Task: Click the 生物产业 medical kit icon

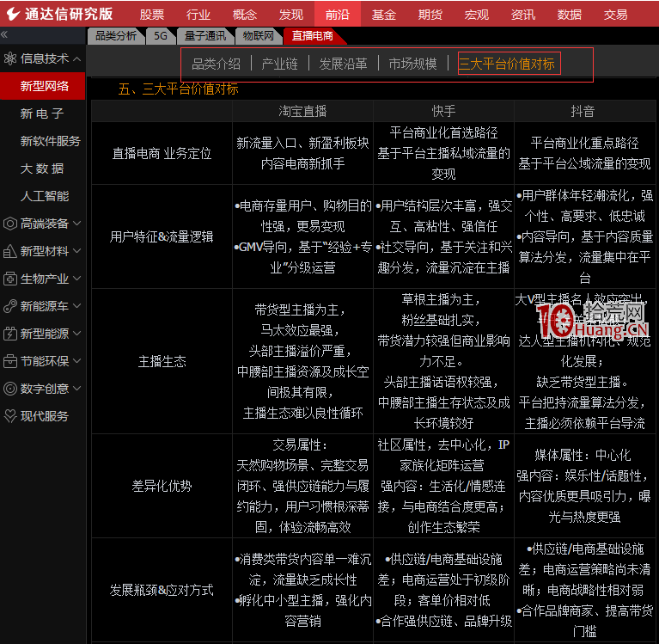Action: [x=10, y=279]
